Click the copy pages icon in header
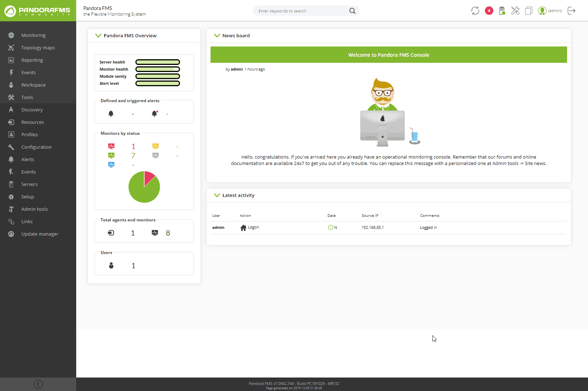 pos(528,11)
